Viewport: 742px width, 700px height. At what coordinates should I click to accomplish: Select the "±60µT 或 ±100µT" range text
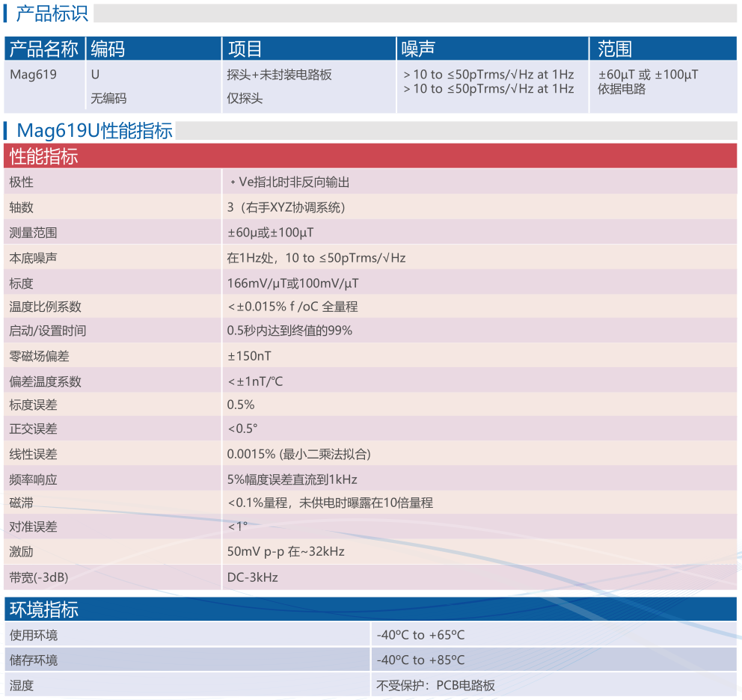[648, 74]
